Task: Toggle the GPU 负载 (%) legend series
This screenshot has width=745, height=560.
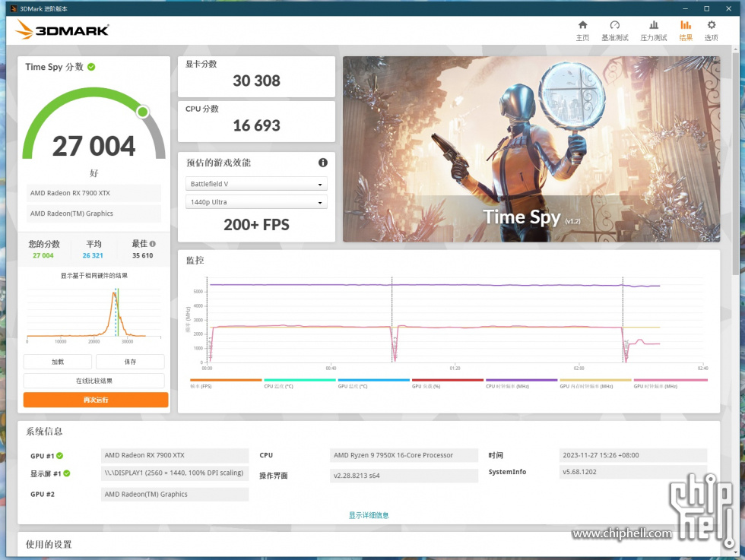Action: (x=448, y=384)
